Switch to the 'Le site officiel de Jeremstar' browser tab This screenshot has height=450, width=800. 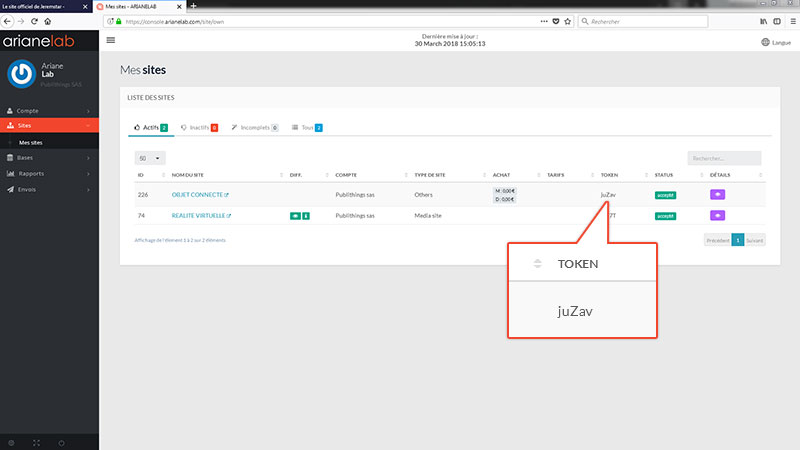[46, 7]
